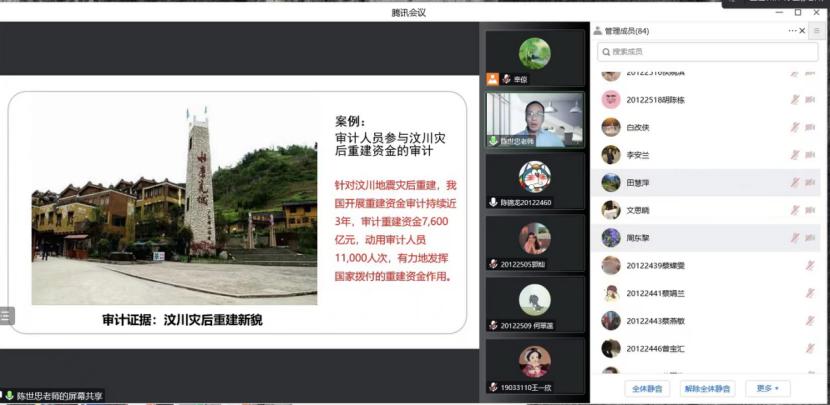Image resolution: width=830 pixels, height=405 pixels.
Task: Click the left sidebar toggle icon beside the slide
Action: [x=6, y=315]
